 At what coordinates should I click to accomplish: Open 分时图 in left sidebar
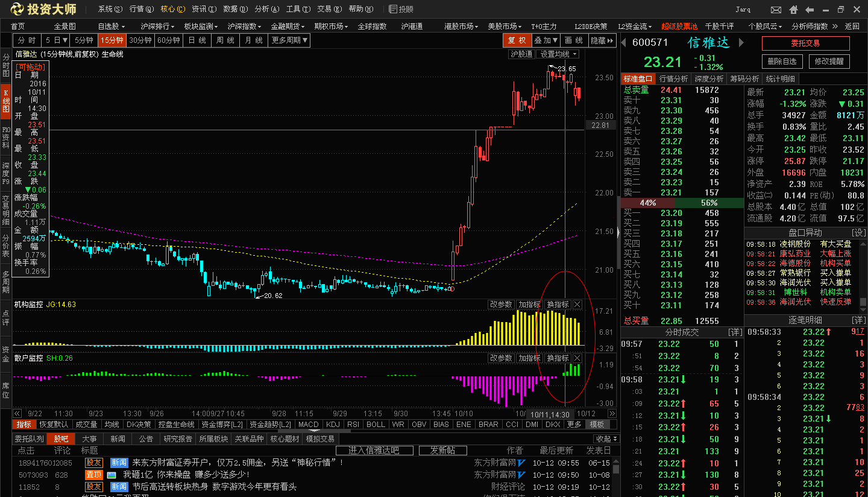pyautogui.click(x=6, y=65)
